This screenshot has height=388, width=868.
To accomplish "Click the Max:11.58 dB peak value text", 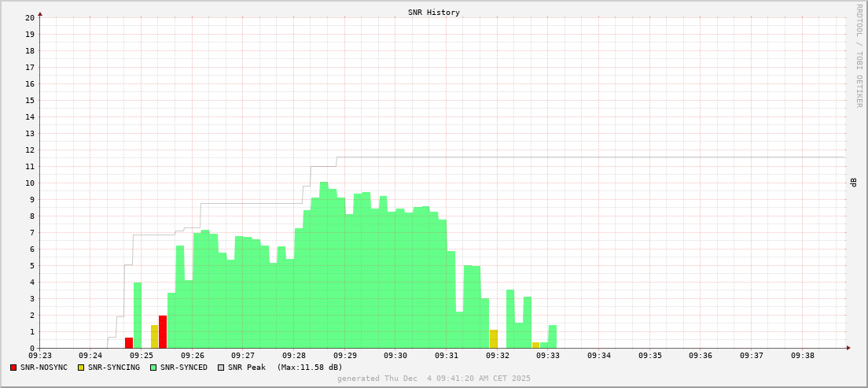I will pos(310,368).
